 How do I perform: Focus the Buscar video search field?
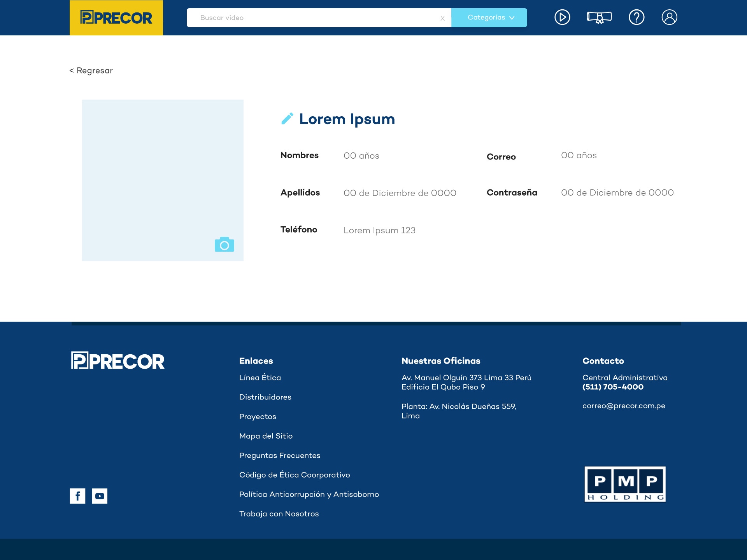pyautogui.click(x=319, y=17)
